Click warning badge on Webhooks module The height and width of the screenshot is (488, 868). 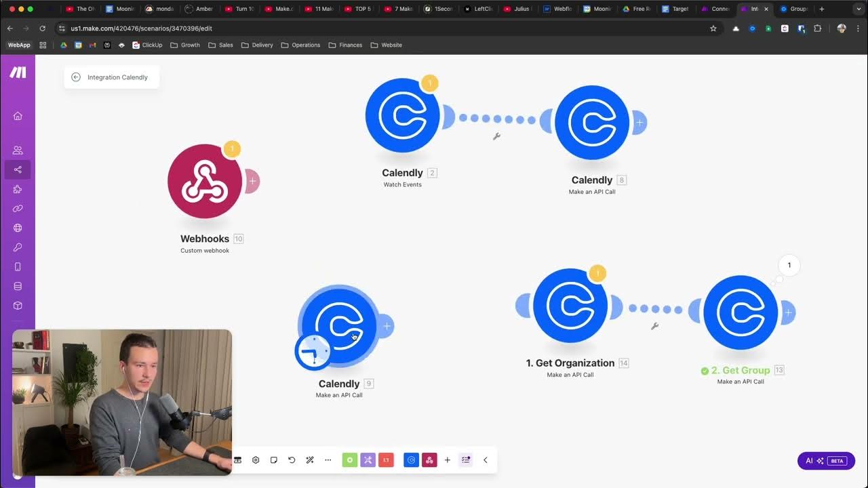point(232,149)
